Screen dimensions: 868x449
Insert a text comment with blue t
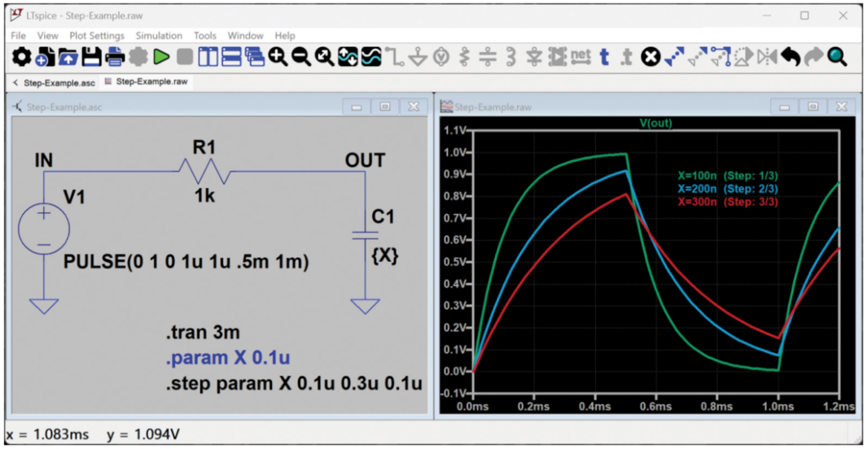point(604,56)
